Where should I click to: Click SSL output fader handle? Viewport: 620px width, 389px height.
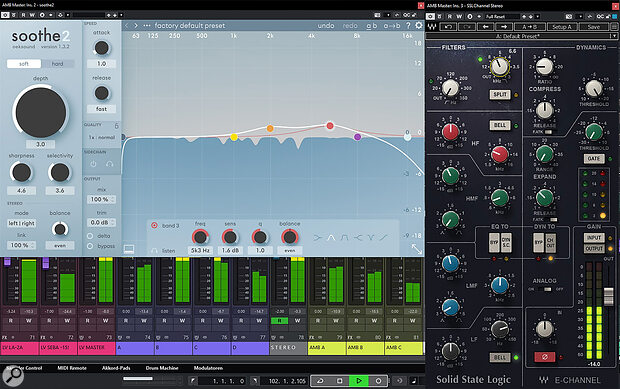tap(608, 296)
